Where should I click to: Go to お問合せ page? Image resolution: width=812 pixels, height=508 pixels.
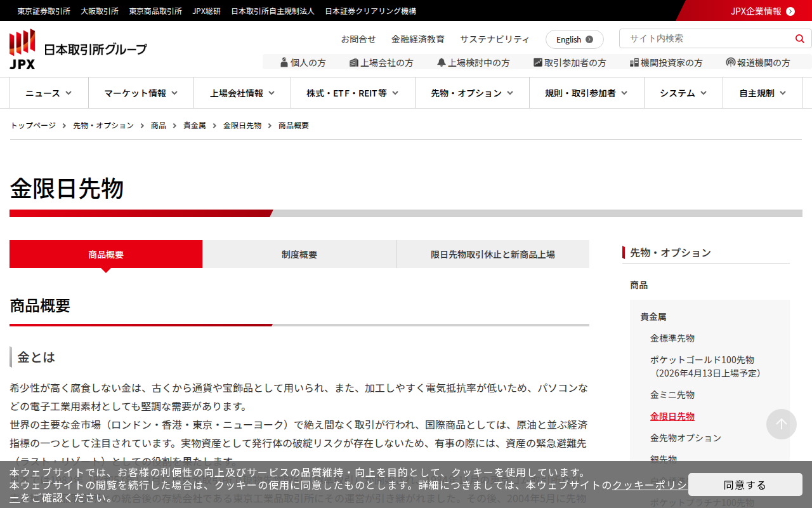358,39
